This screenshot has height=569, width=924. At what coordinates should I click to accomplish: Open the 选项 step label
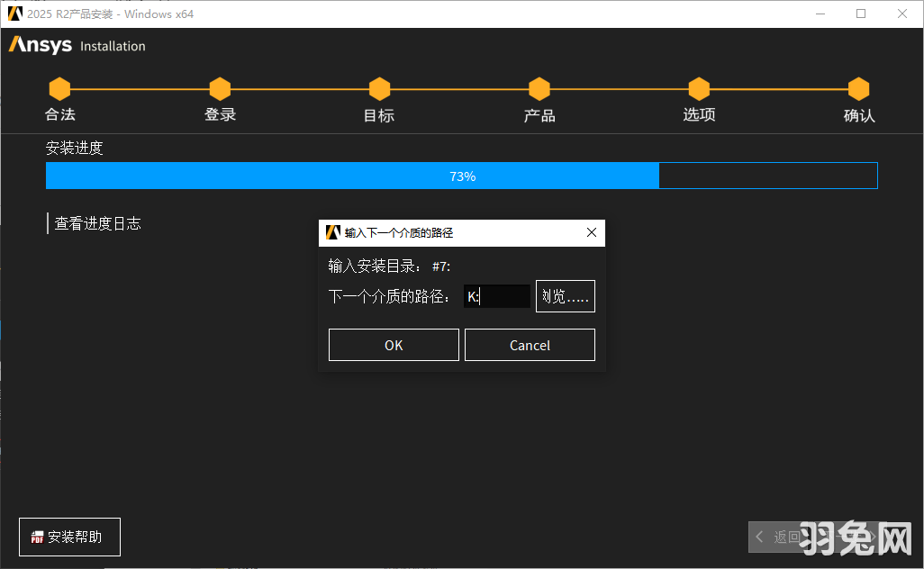[x=699, y=115]
